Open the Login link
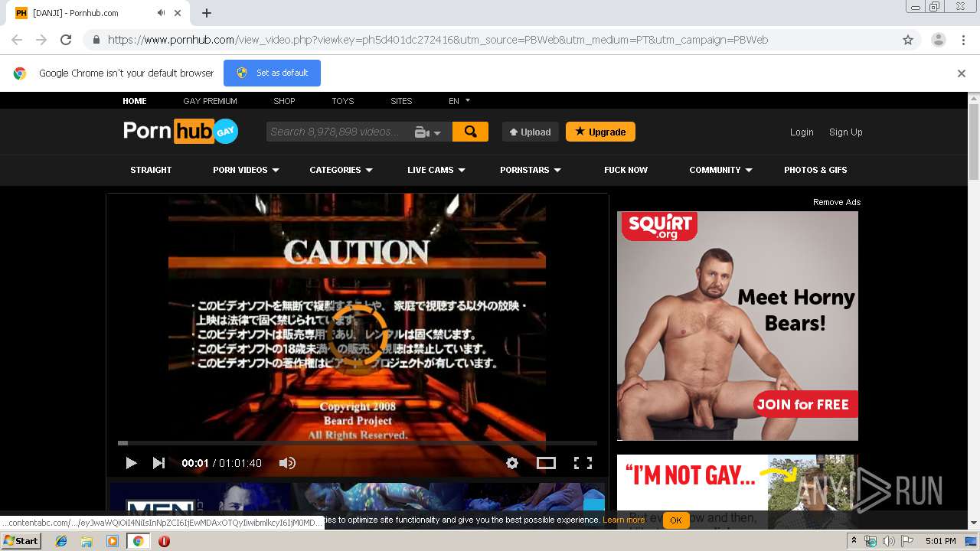Image resolution: width=980 pixels, height=551 pixels. (802, 132)
